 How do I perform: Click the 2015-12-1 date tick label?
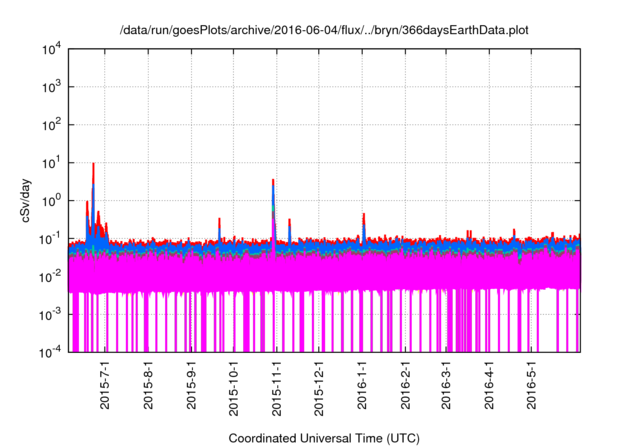(319, 389)
